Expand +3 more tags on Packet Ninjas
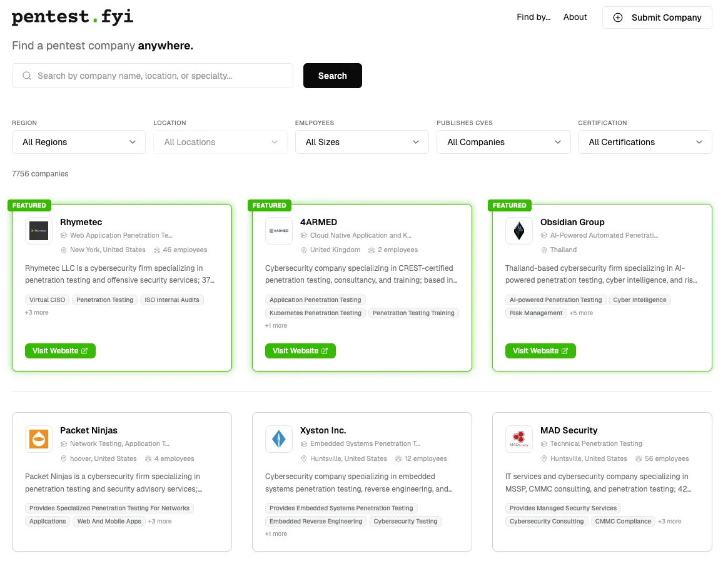Viewport: 728px width, 561px height. click(x=159, y=522)
